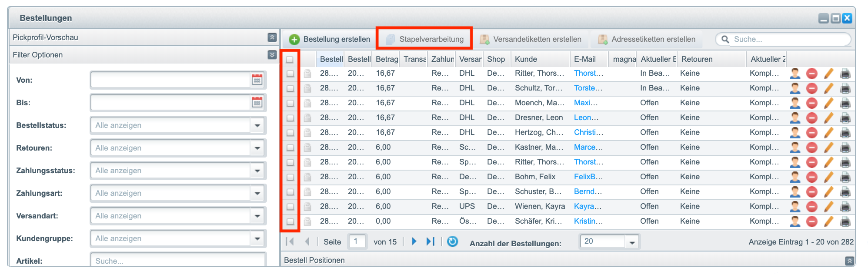The image size is (868, 275).
Task: Open the Versandart dropdown
Action: [x=257, y=216]
